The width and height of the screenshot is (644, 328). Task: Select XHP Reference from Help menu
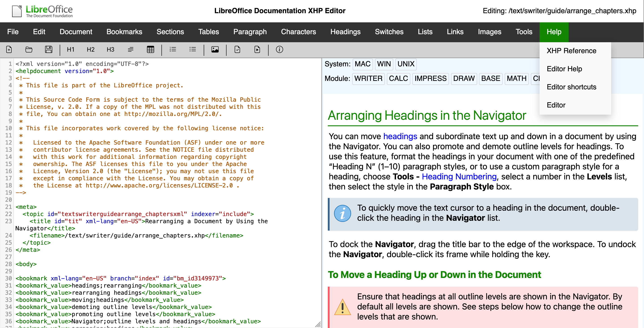coord(571,51)
